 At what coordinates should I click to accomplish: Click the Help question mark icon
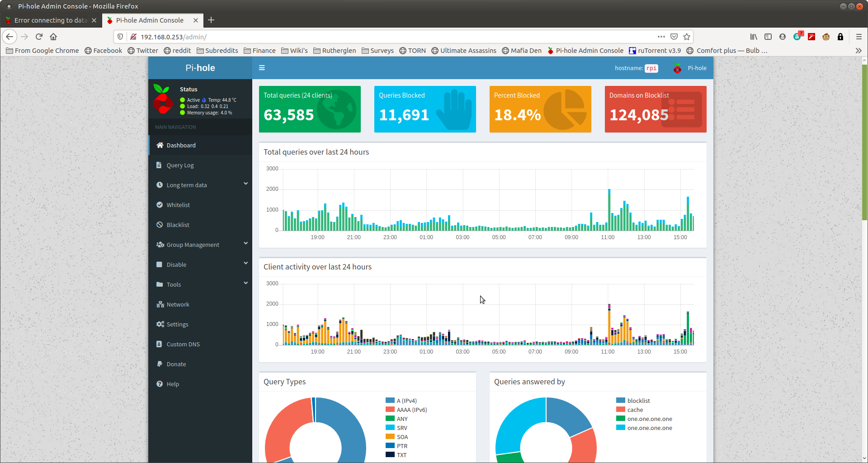[x=160, y=384]
